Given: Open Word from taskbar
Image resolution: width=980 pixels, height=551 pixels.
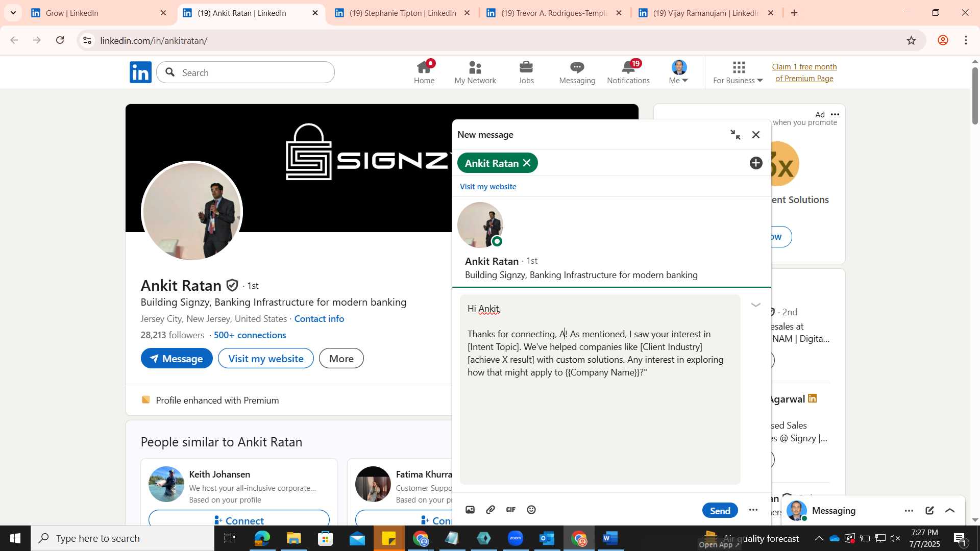Looking at the screenshot, I should pyautogui.click(x=610, y=538).
